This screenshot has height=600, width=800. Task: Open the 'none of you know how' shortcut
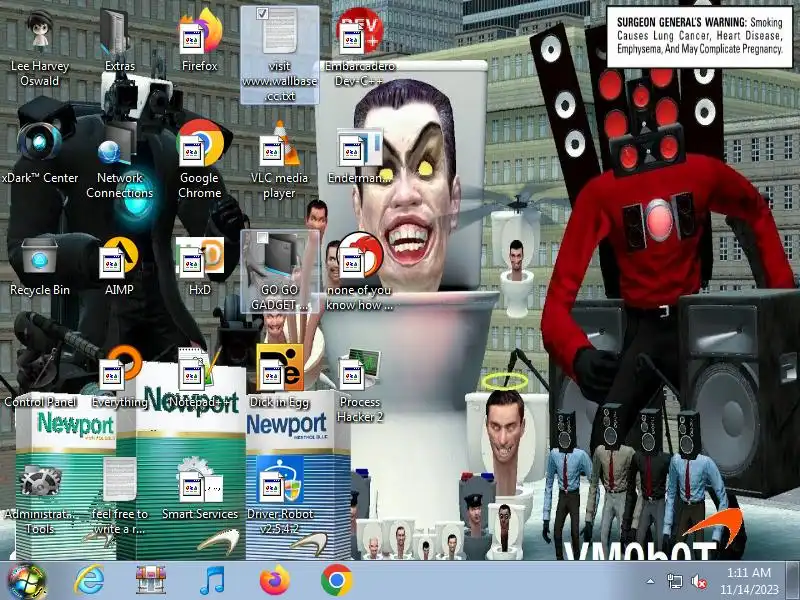click(x=359, y=271)
